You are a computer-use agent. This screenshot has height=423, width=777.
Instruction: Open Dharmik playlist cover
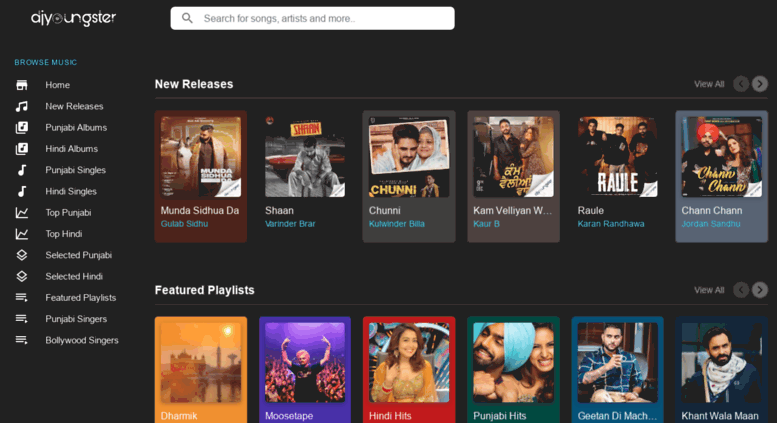(201, 363)
